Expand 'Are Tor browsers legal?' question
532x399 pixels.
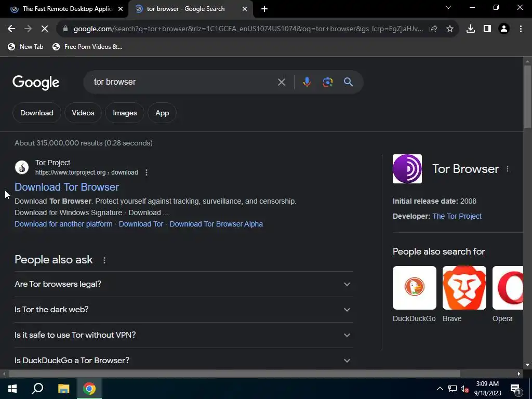(x=183, y=284)
